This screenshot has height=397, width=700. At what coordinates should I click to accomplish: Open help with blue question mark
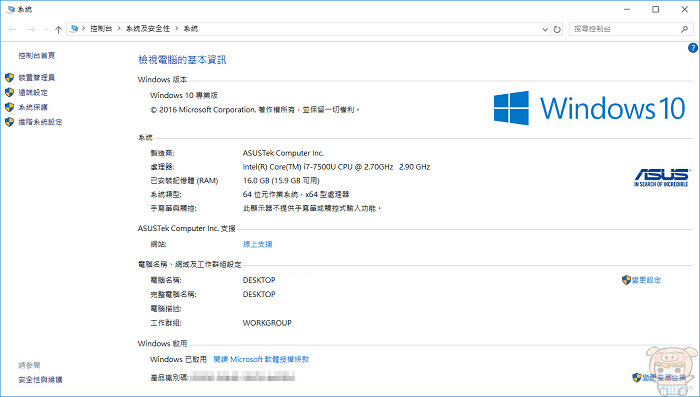pos(693,48)
